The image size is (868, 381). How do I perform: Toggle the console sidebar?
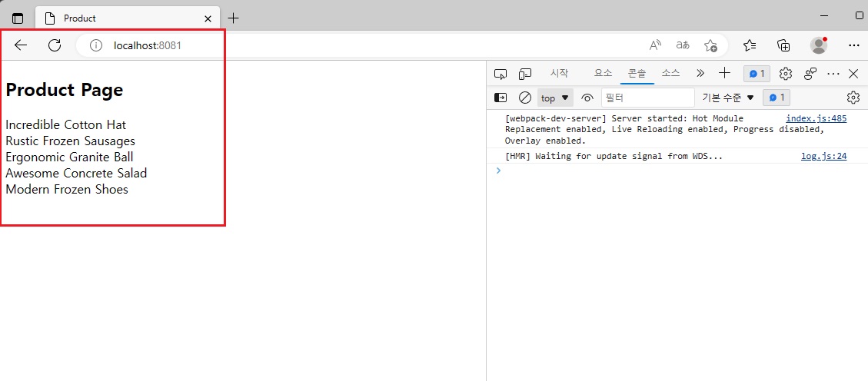coord(501,98)
